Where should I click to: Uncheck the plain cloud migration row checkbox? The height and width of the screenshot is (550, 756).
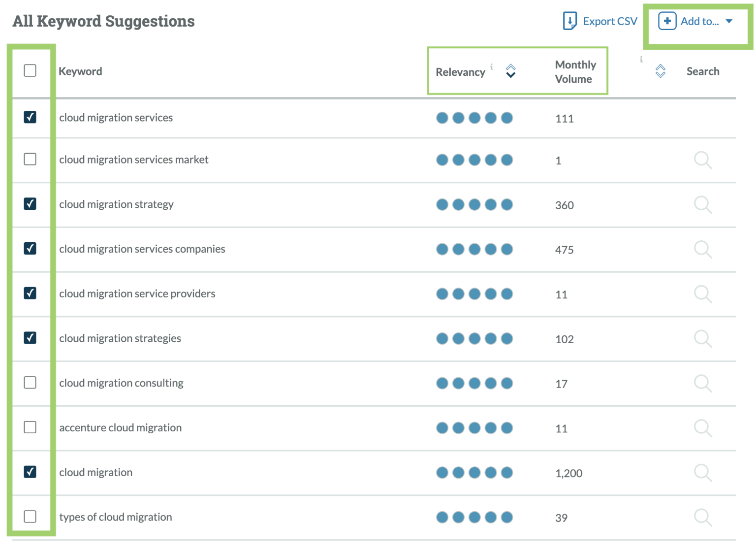pos(30,472)
